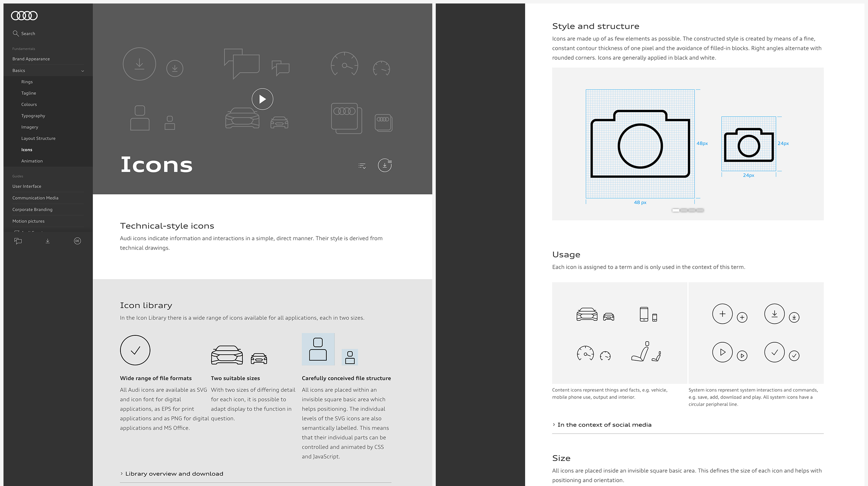
Task: Go to Imagery in sidebar
Action: click(30, 127)
